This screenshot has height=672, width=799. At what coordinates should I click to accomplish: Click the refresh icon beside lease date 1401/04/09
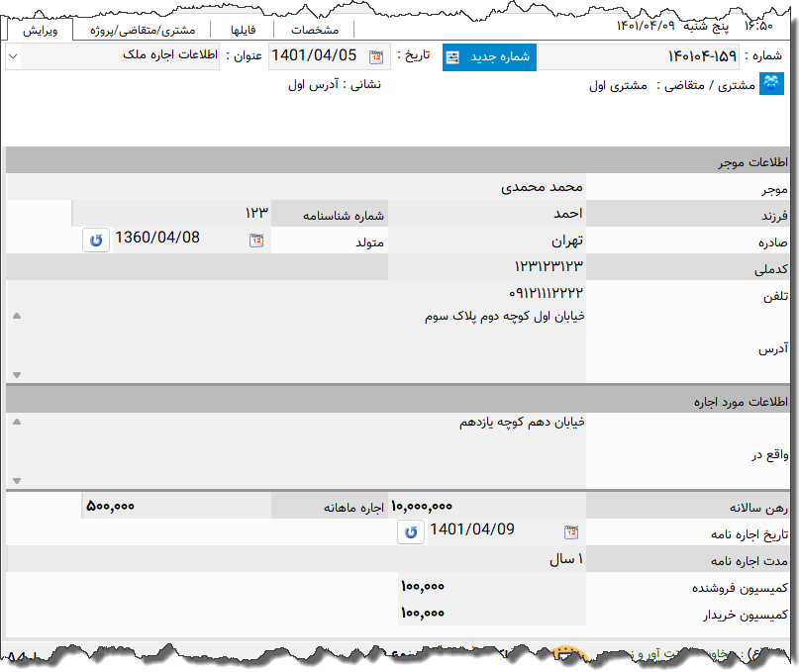(412, 531)
